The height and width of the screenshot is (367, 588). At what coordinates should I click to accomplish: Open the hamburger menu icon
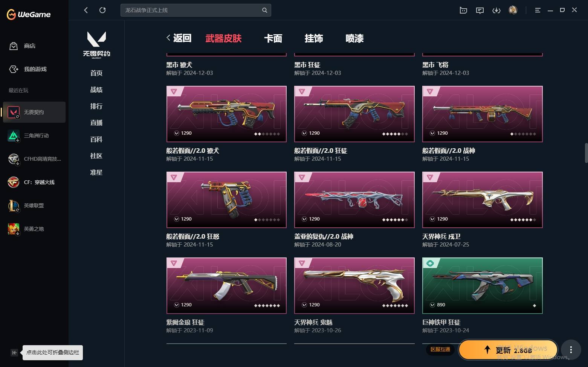tap(538, 10)
